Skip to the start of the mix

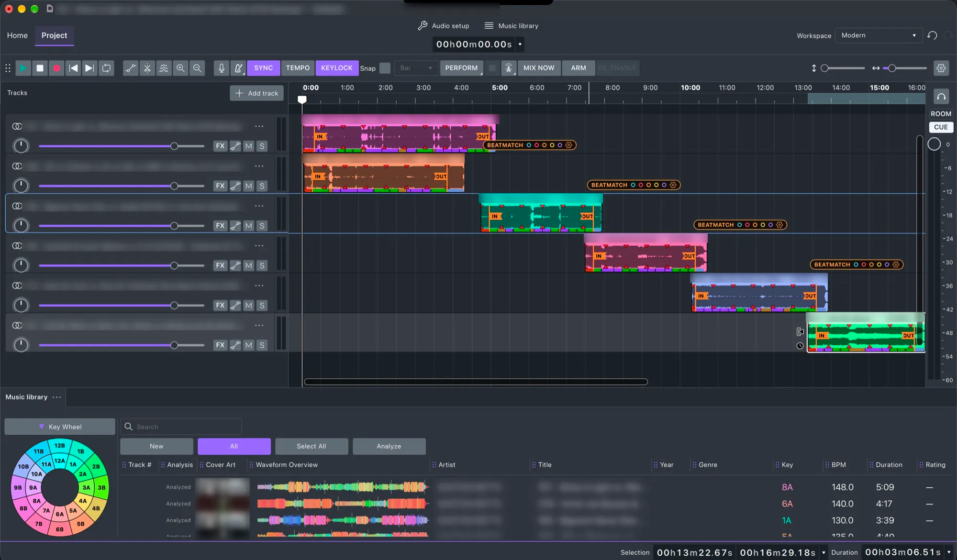click(73, 68)
